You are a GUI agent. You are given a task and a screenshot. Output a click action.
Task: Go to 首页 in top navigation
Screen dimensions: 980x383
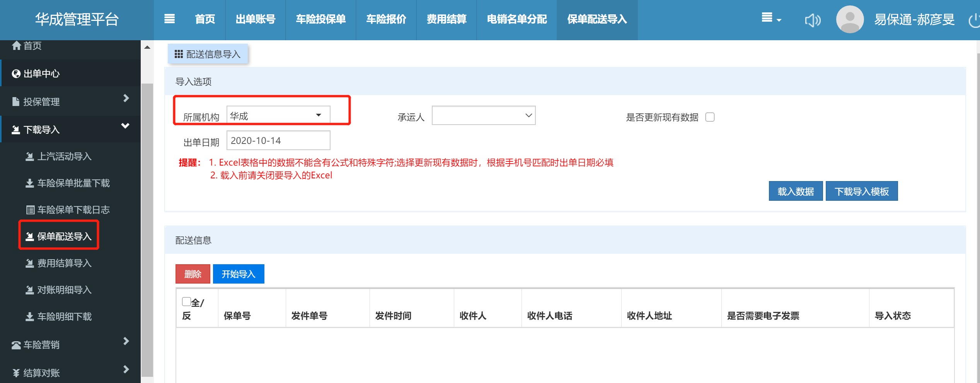[205, 19]
